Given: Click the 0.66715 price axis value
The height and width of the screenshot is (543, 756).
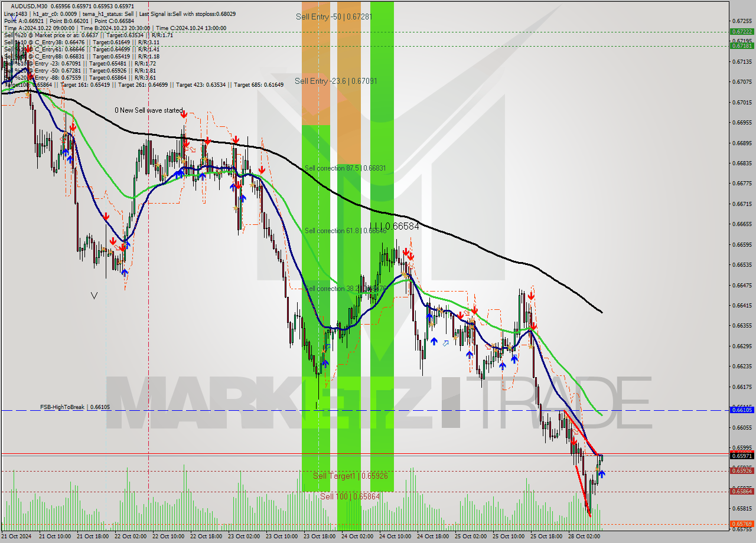Looking at the screenshot, I should 741,204.
